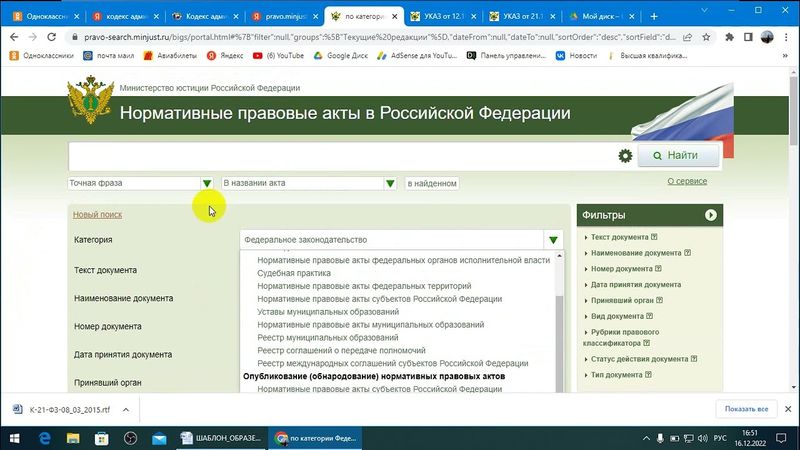Open Mail app from taskbar

159,438
